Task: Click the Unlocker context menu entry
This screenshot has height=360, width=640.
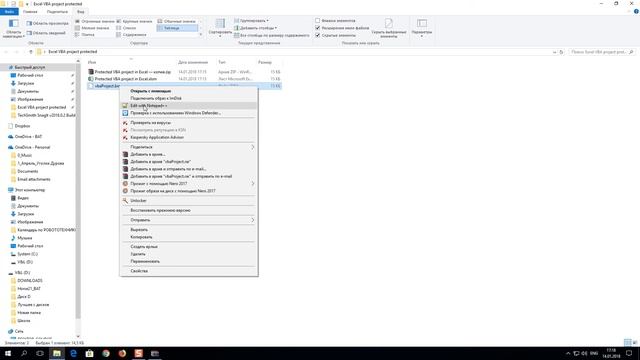Action: 189,201
